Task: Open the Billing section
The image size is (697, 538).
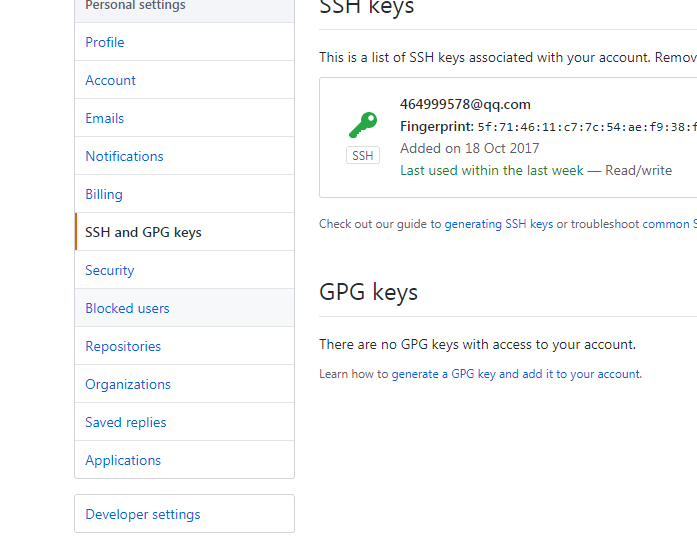Action: click(104, 194)
